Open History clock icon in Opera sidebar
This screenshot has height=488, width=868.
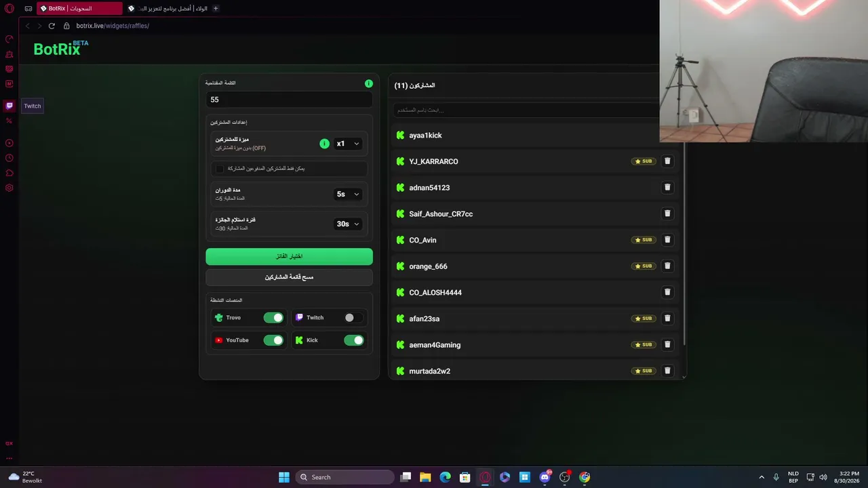(9, 158)
